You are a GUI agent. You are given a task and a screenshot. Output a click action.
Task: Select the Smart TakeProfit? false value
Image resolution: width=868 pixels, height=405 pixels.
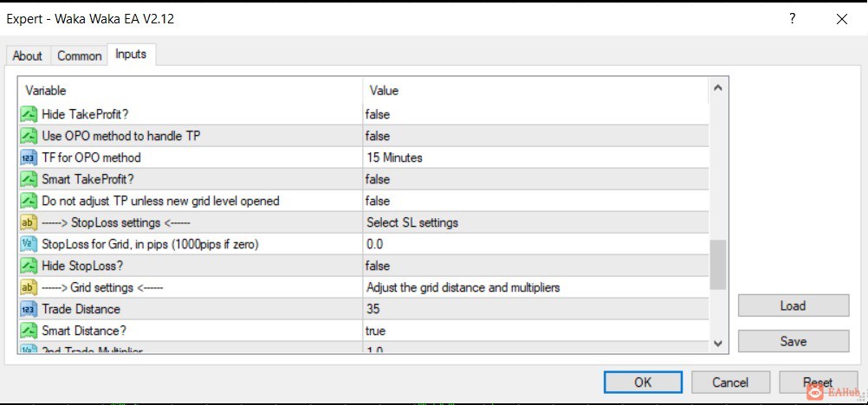tap(377, 179)
